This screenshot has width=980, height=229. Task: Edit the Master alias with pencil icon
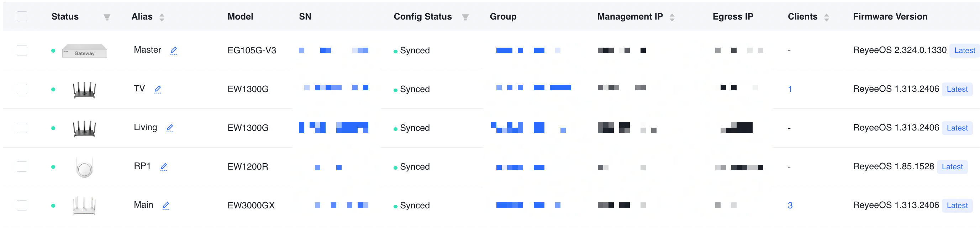(174, 50)
